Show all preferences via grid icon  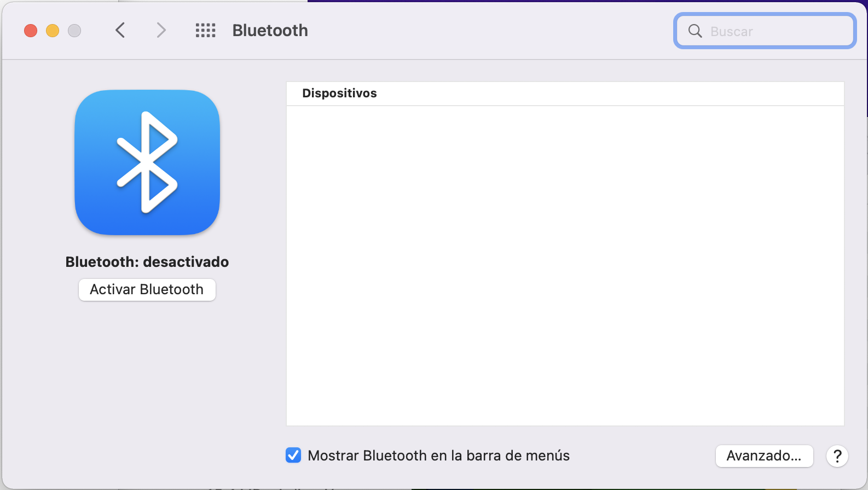coord(206,31)
